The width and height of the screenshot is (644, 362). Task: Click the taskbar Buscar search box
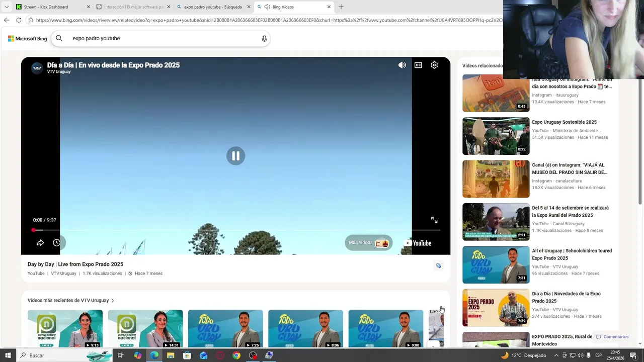click(x=64, y=355)
